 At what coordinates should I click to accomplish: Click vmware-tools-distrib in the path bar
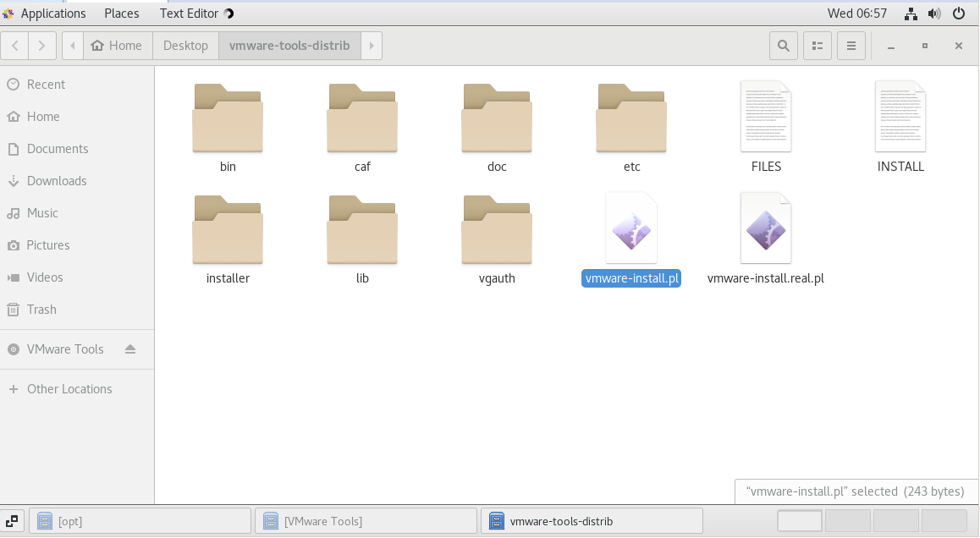click(289, 46)
